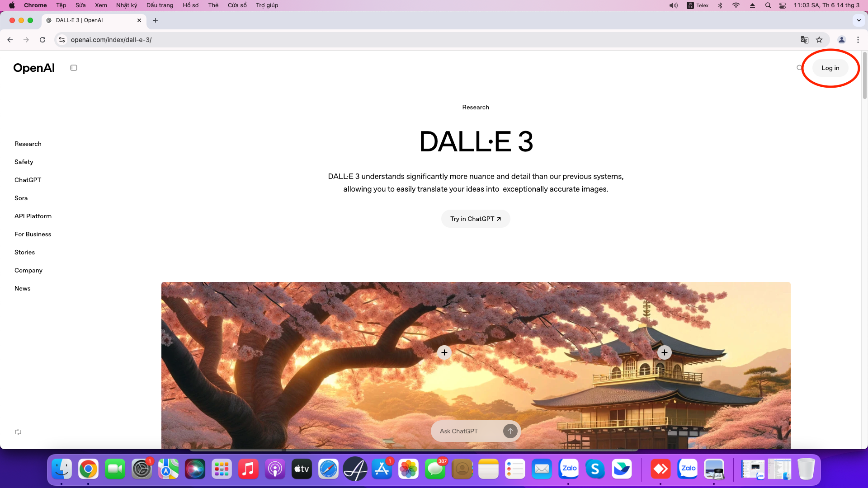Open Trash in the Dock

(806, 469)
